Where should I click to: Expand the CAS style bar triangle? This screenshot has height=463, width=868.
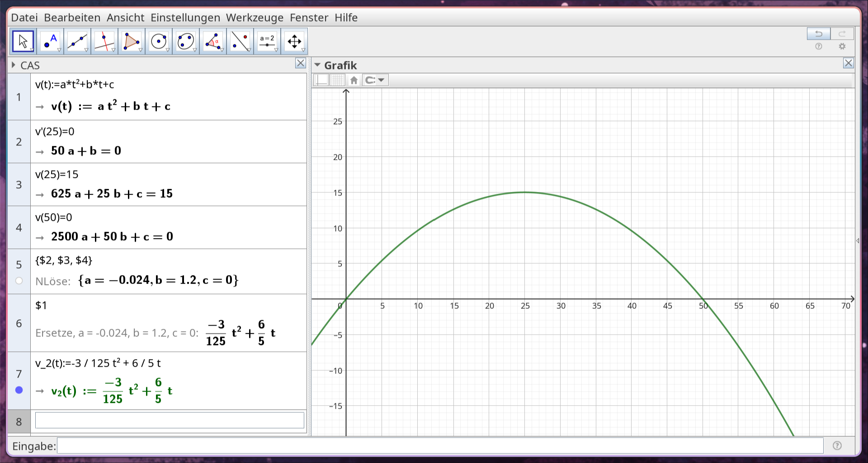[14, 65]
